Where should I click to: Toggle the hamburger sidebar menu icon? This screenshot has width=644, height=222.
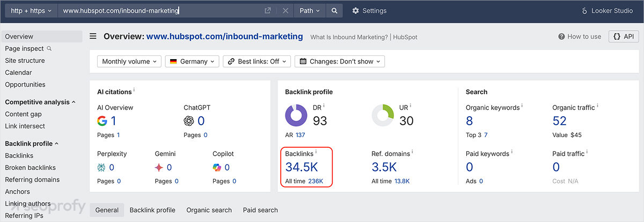[93, 37]
